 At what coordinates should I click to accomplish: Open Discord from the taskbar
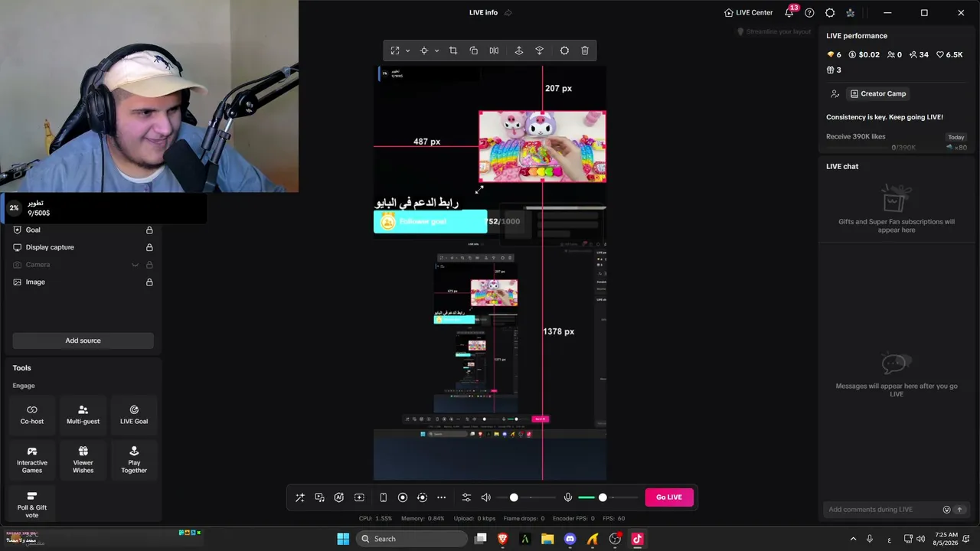[570, 539]
